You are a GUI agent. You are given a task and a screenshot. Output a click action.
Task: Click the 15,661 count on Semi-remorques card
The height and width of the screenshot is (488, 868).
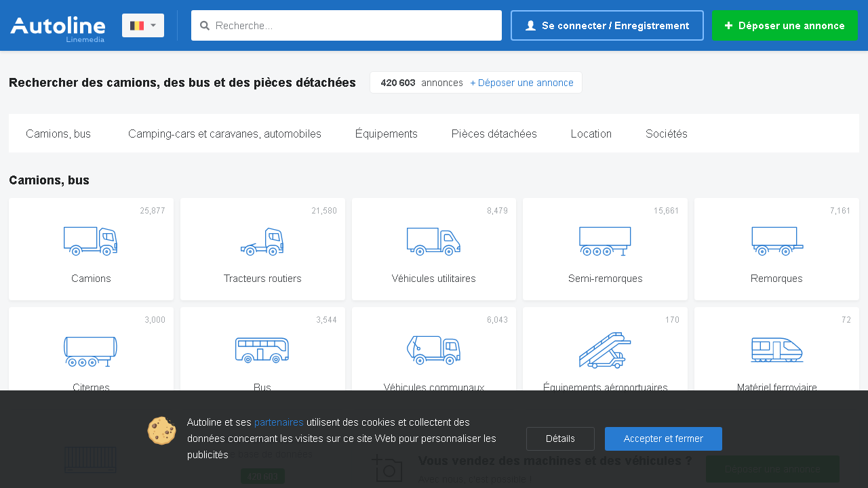pos(667,211)
